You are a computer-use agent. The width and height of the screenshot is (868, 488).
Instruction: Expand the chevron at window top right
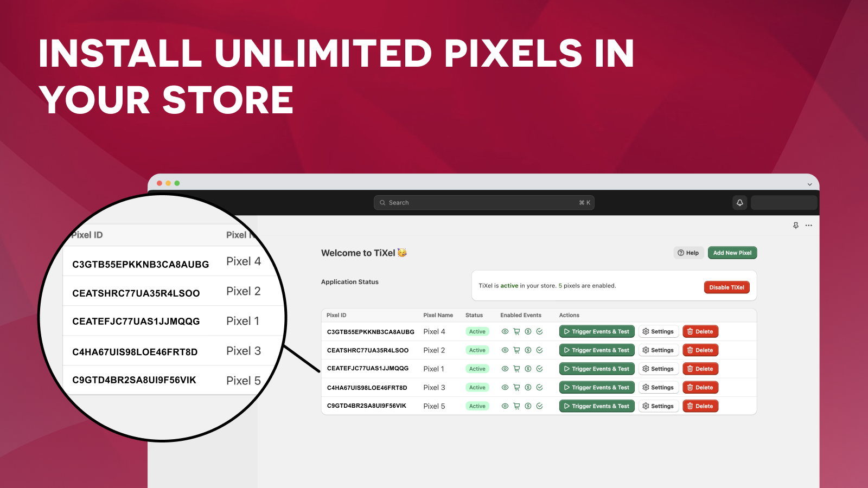coord(809,184)
